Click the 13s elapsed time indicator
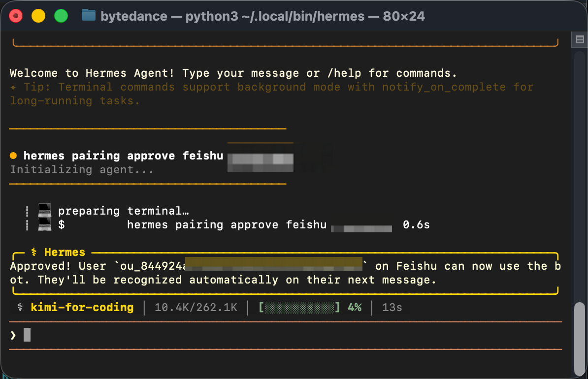588x379 pixels. click(392, 308)
